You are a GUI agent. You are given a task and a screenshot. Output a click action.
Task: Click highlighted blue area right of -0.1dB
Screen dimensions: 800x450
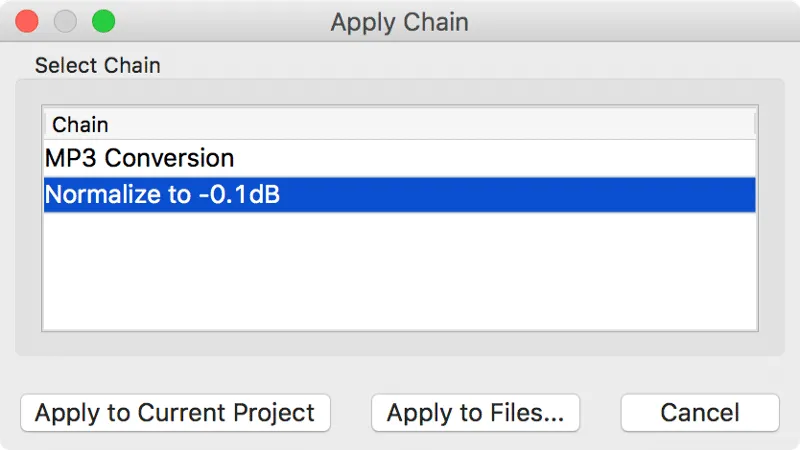click(520, 195)
